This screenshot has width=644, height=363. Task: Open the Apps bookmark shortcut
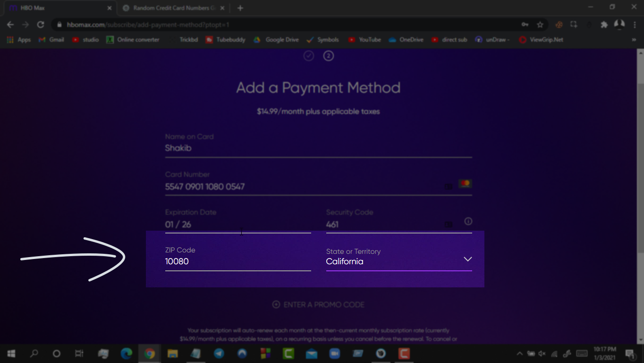(x=19, y=40)
